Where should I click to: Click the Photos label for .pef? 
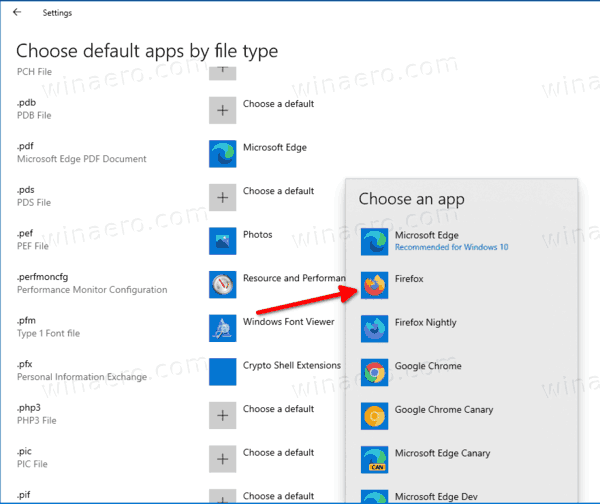pos(258,235)
